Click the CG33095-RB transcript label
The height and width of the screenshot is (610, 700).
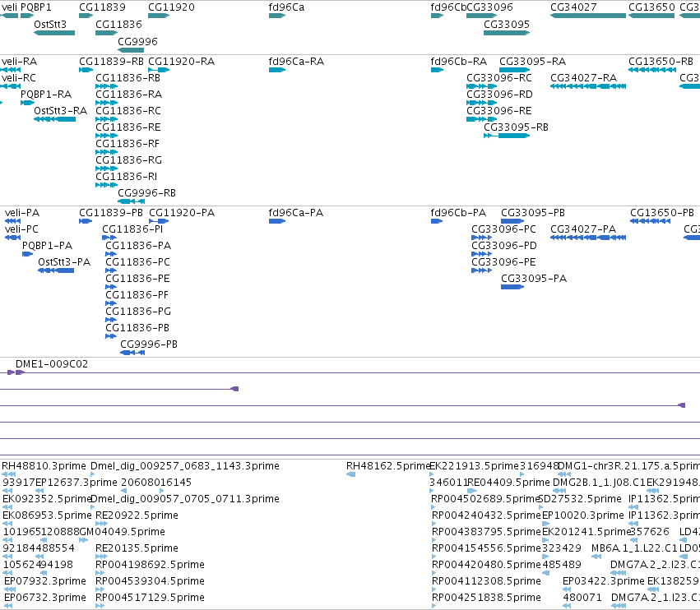516,127
